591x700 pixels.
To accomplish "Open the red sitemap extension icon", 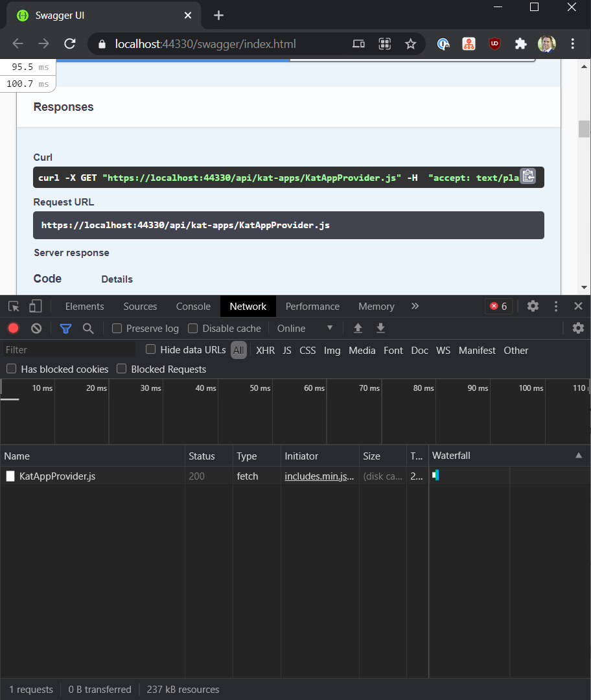I will coord(469,44).
